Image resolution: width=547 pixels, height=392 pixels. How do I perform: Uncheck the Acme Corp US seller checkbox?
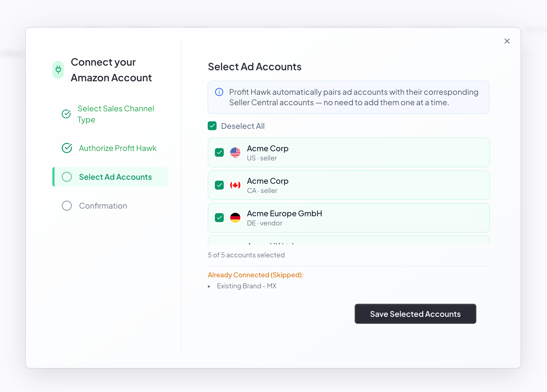219,152
